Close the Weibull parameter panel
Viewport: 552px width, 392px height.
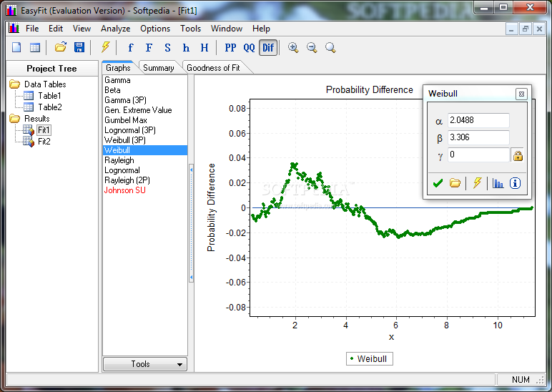point(521,94)
